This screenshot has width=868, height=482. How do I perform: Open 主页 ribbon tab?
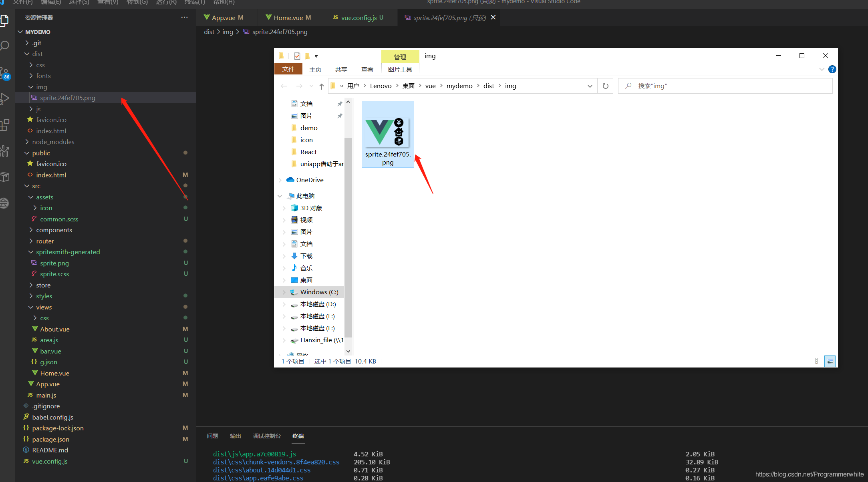click(x=315, y=69)
